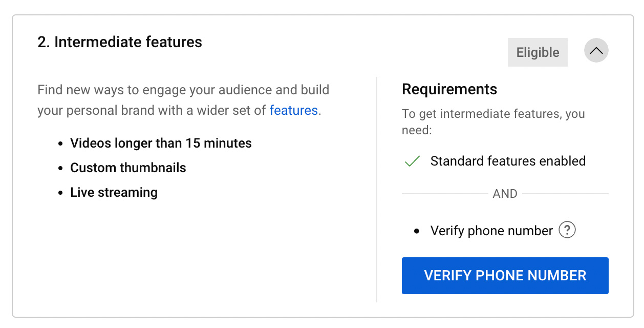Click 'Standard features enabled' text
Screen dimensions: 644x328
pos(508,161)
